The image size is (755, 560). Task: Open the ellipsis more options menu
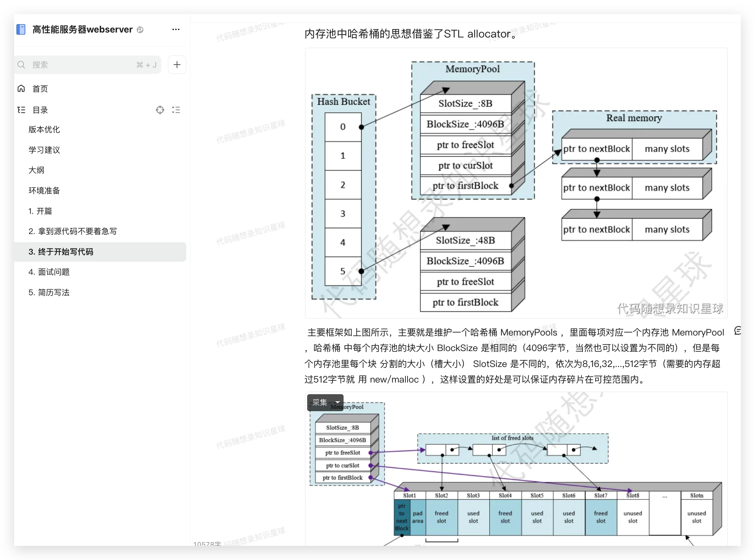[175, 29]
